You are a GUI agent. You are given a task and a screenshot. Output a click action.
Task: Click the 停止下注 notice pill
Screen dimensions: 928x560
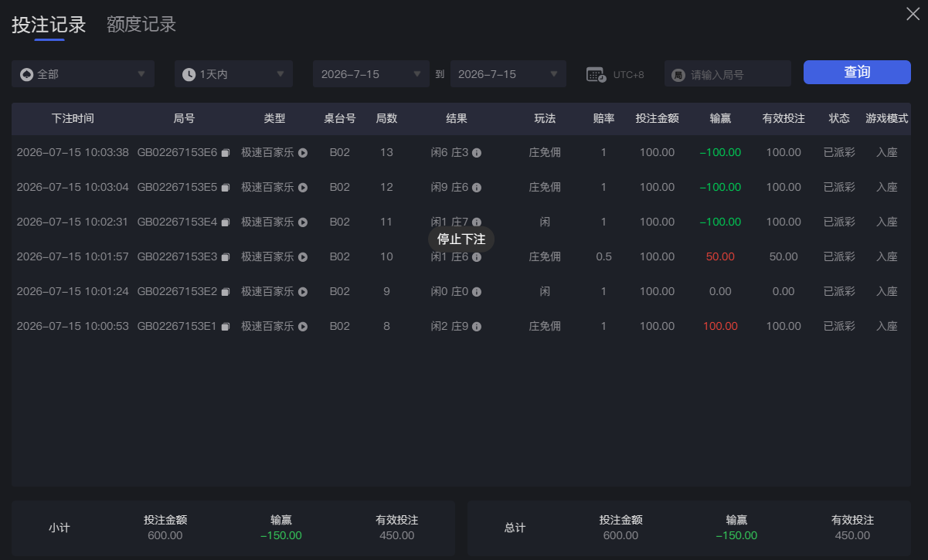(x=461, y=239)
